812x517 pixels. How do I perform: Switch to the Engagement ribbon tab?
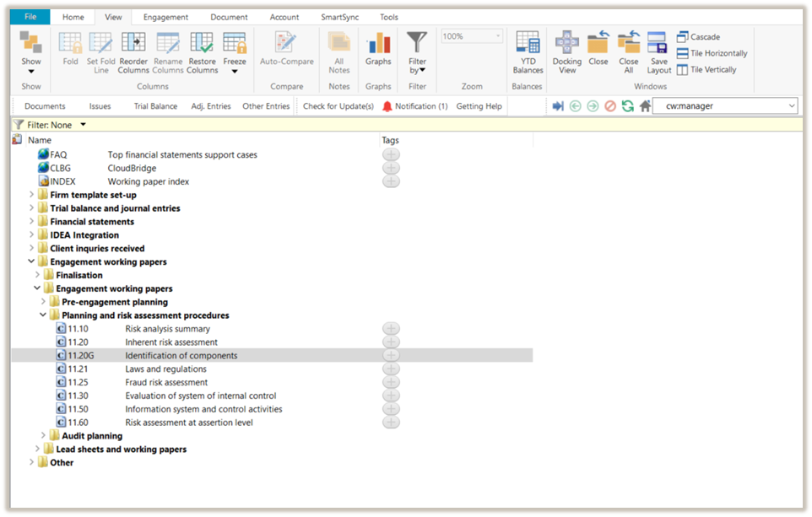coord(165,17)
